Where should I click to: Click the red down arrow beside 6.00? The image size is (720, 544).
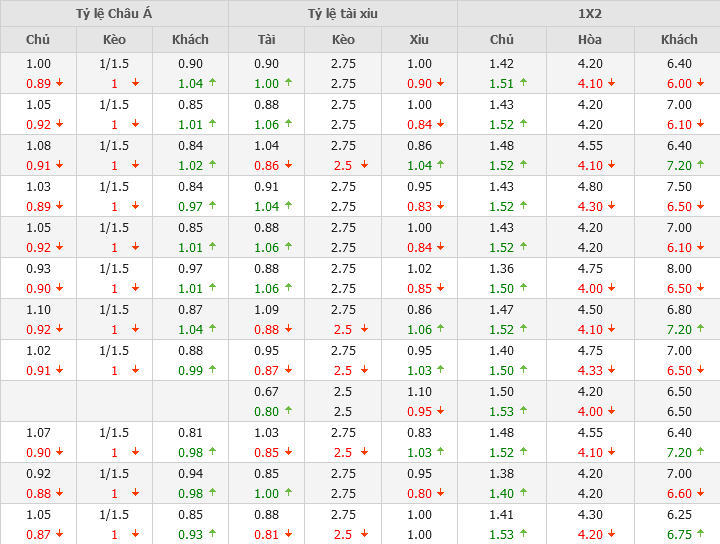[x=700, y=84]
